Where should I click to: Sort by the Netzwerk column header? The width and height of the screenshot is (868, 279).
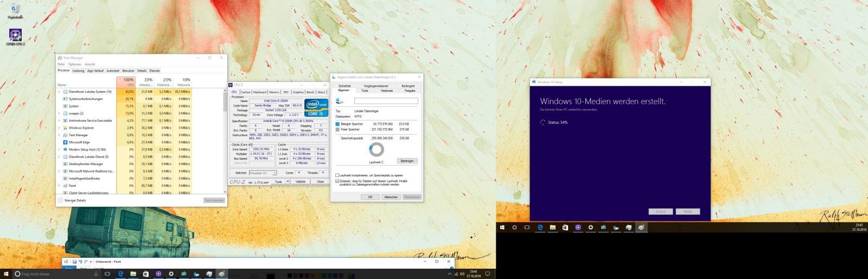coord(183,82)
